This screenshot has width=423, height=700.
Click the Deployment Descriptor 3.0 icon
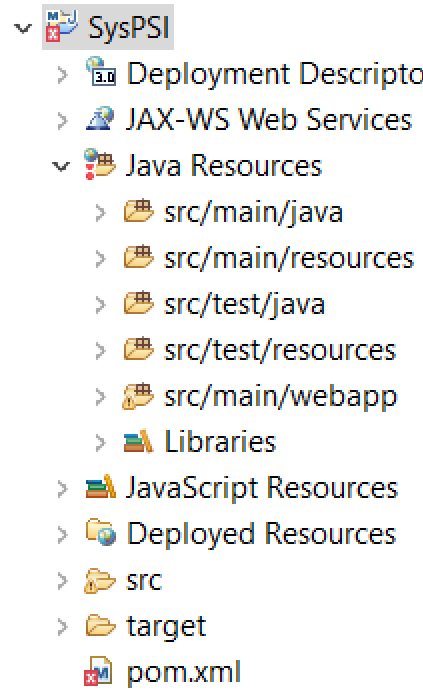coord(101,71)
